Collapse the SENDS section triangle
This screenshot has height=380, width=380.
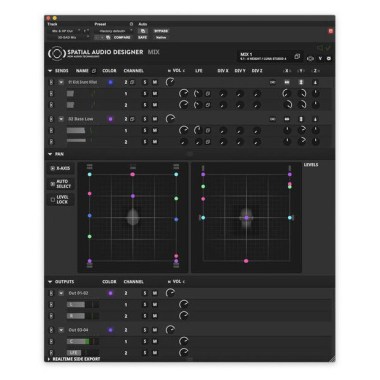(x=50, y=71)
